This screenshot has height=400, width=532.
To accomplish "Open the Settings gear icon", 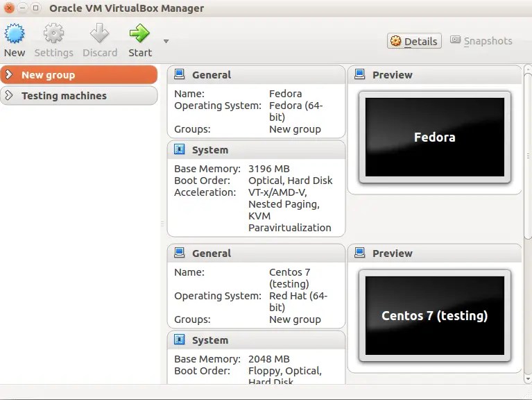I will [x=53, y=33].
